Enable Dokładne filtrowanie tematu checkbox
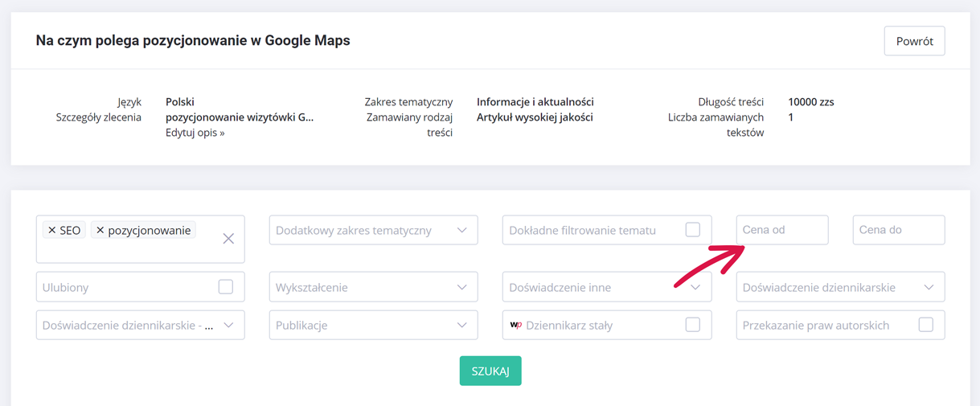The height and width of the screenshot is (406, 980). 692,230
